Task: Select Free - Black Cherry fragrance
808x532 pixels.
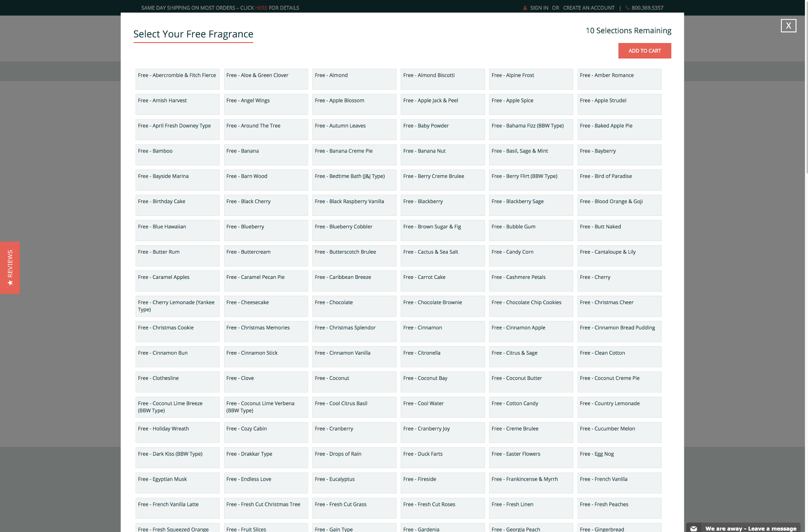Action: (265, 205)
